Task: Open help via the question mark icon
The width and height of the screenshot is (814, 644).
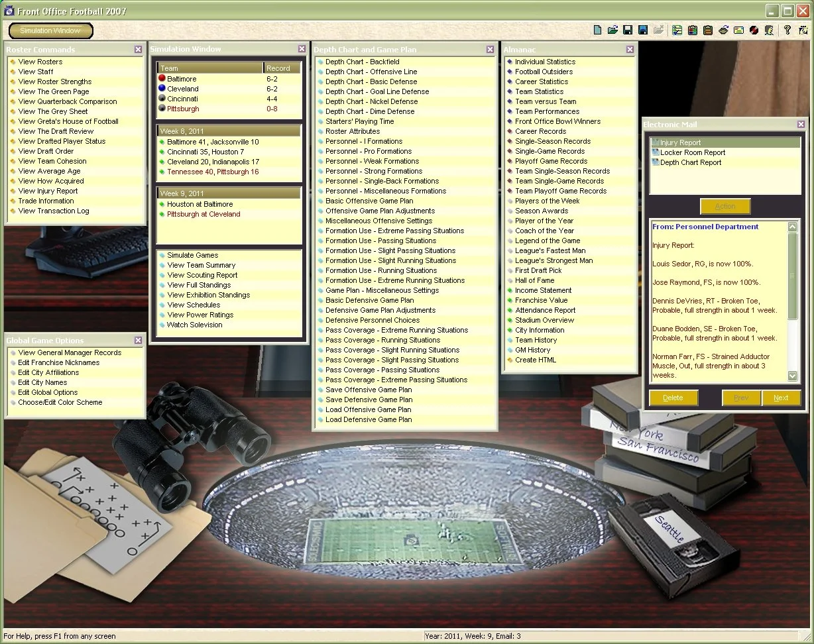Action: pyautogui.click(x=787, y=29)
